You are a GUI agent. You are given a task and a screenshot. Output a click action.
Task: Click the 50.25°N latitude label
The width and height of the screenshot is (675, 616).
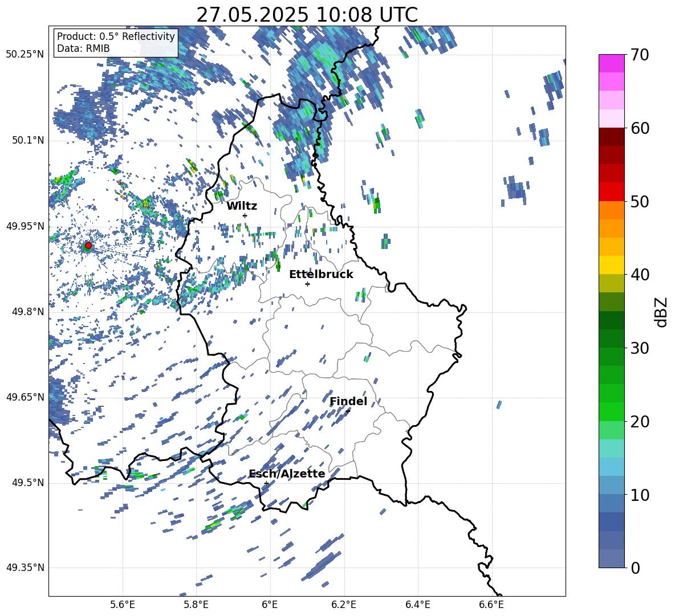pyautogui.click(x=26, y=55)
